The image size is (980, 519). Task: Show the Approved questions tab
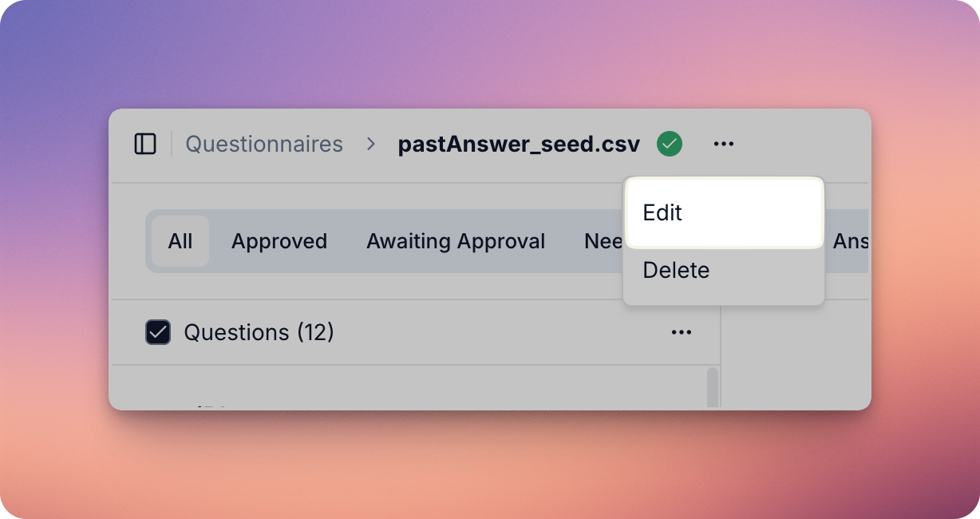tap(279, 241)
